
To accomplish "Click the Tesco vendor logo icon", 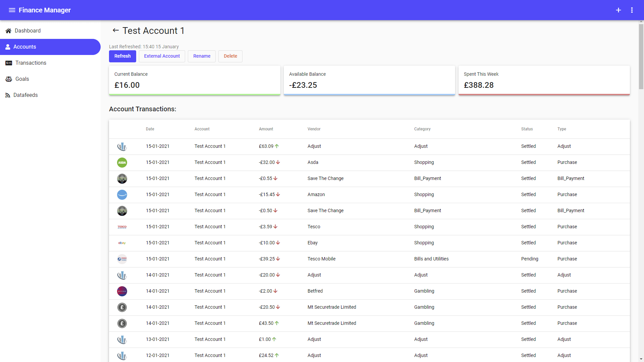I will (122, 227).
